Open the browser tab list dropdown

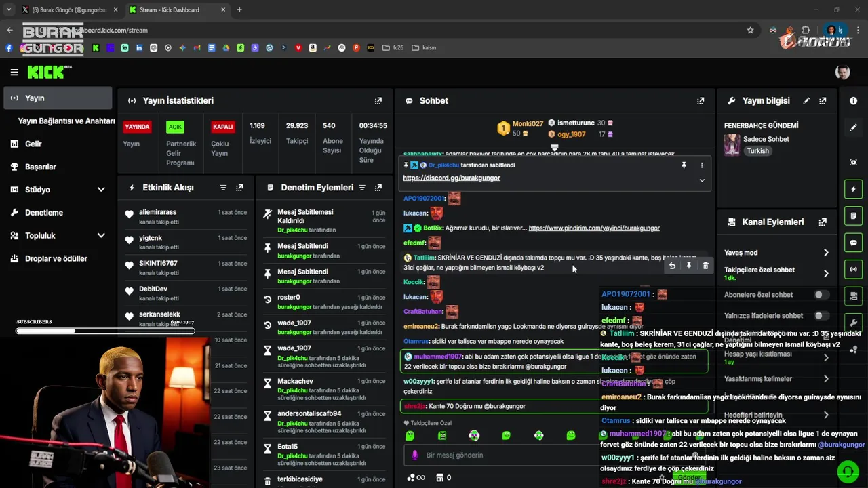8,9
